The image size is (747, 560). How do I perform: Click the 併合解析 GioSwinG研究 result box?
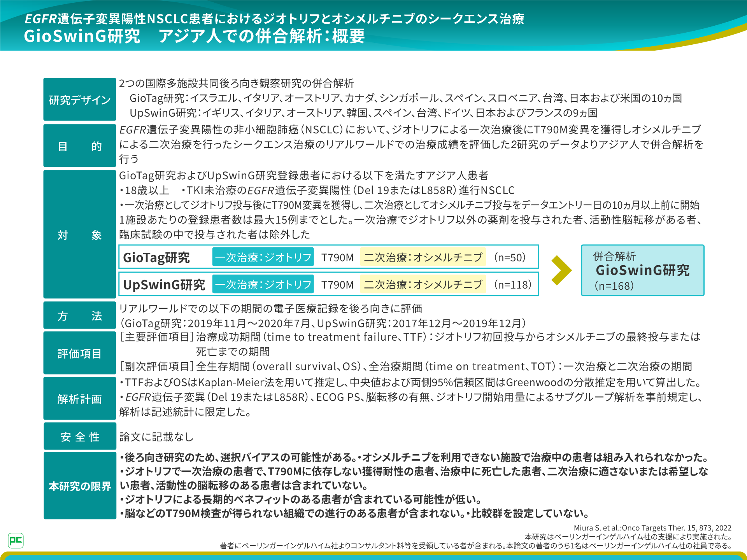click(x=642, y=270)
